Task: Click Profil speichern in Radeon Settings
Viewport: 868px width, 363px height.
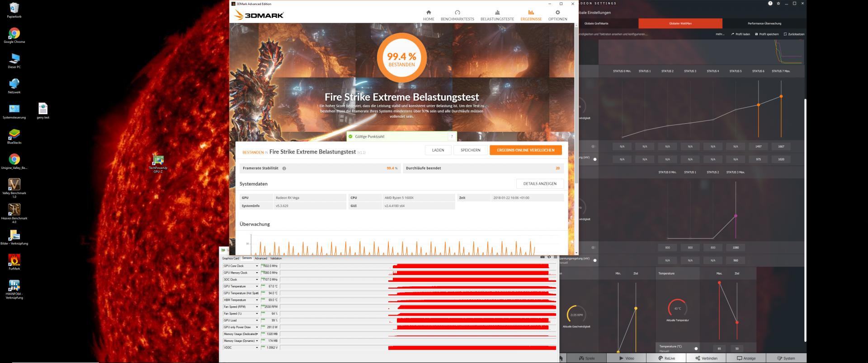Action: 767,34
